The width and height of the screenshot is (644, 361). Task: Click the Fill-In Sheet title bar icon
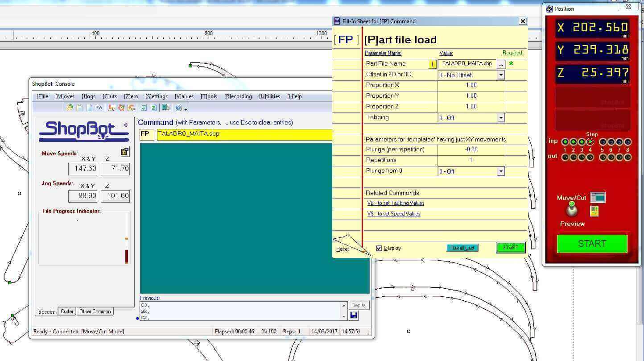(x=337, y=21)
